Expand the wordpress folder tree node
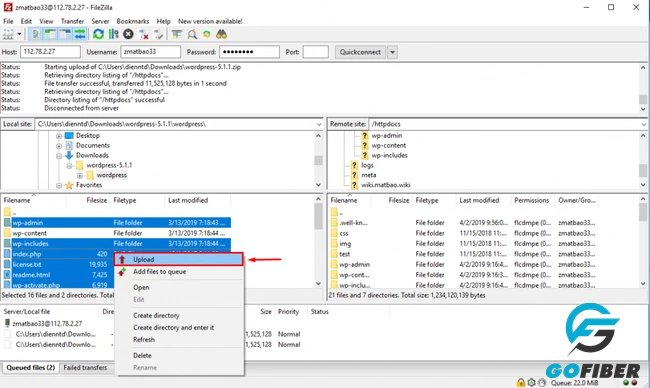 click(x=80, y=175)
